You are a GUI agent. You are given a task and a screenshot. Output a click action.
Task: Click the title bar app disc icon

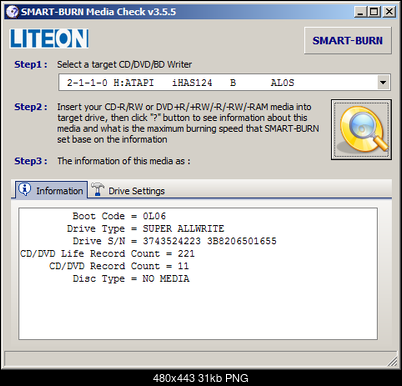tap(12, 12)
